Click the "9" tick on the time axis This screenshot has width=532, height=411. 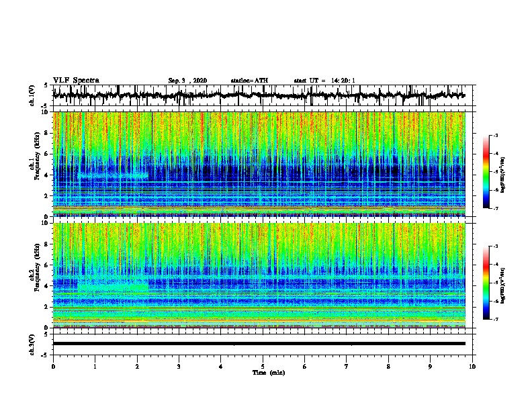tap(430, 367)
